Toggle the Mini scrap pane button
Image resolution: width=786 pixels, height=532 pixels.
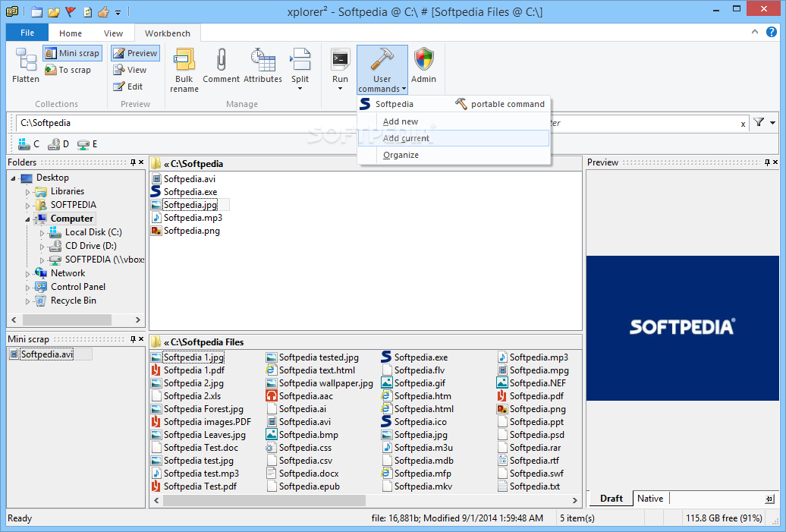(x=73, y=53)
